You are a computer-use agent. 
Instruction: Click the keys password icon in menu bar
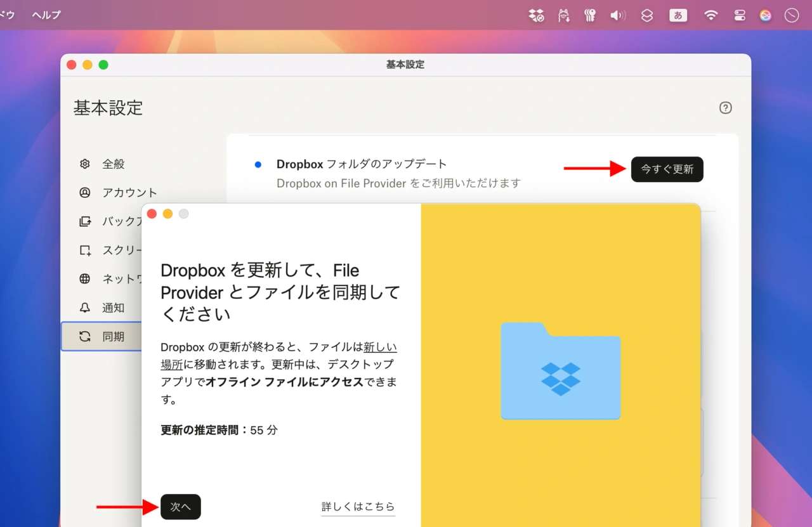click(x=590, y=15)
